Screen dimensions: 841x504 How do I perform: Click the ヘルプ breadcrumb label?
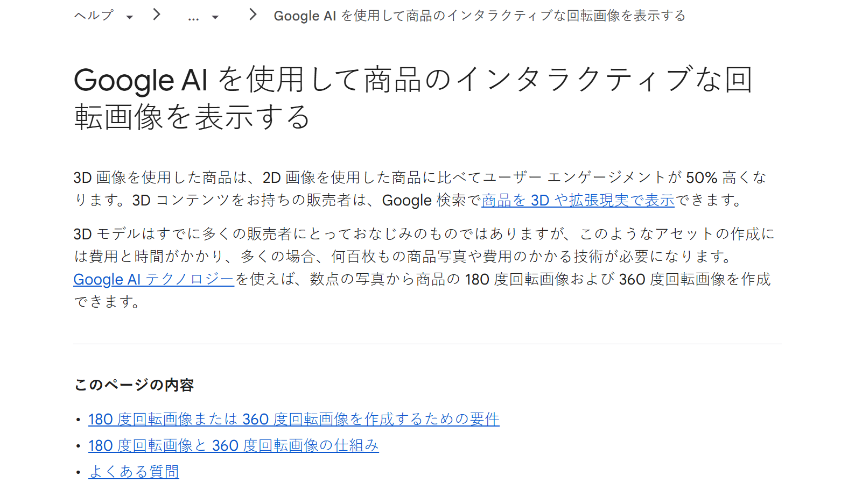94,16
